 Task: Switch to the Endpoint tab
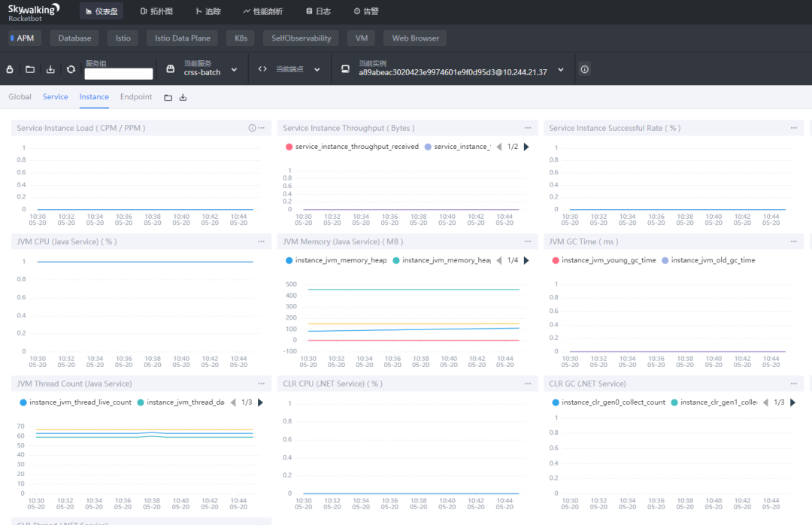click(136, 97)
